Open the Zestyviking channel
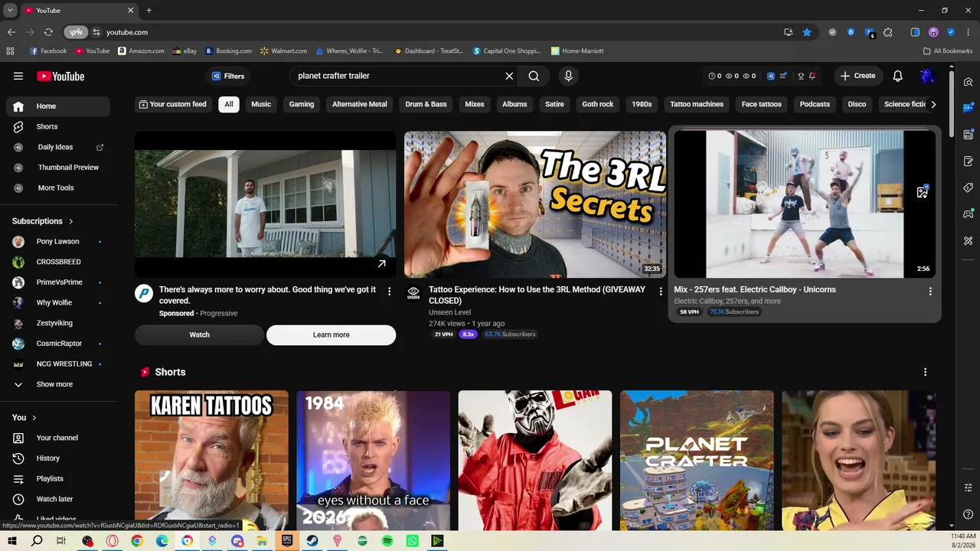980x551 pixels. (58, 323)
